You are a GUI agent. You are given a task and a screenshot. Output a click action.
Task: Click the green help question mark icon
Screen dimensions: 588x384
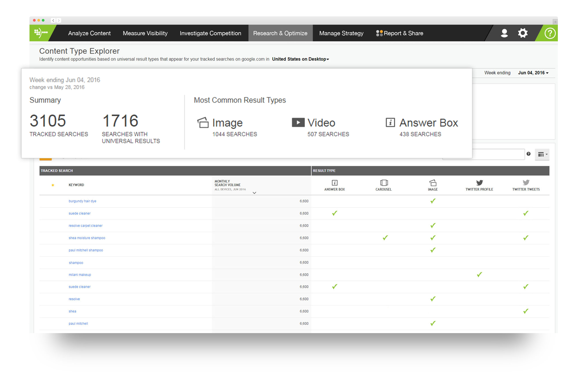click(x=550, y=33)
